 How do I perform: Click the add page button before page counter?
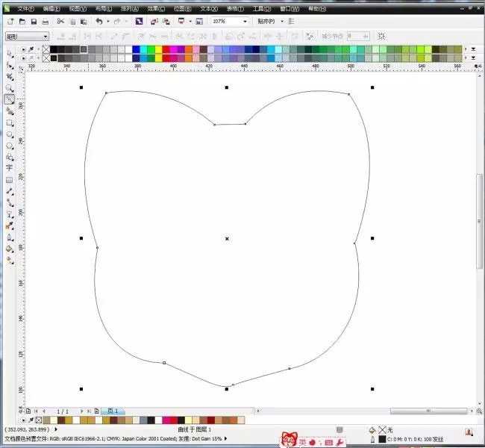coord(28,411)
